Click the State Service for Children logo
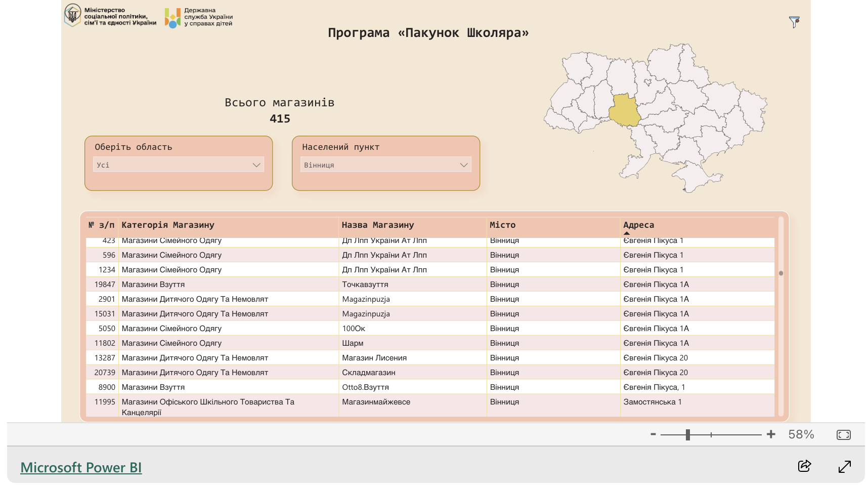This screenshot has width=868, height=485. coord(198,17)
